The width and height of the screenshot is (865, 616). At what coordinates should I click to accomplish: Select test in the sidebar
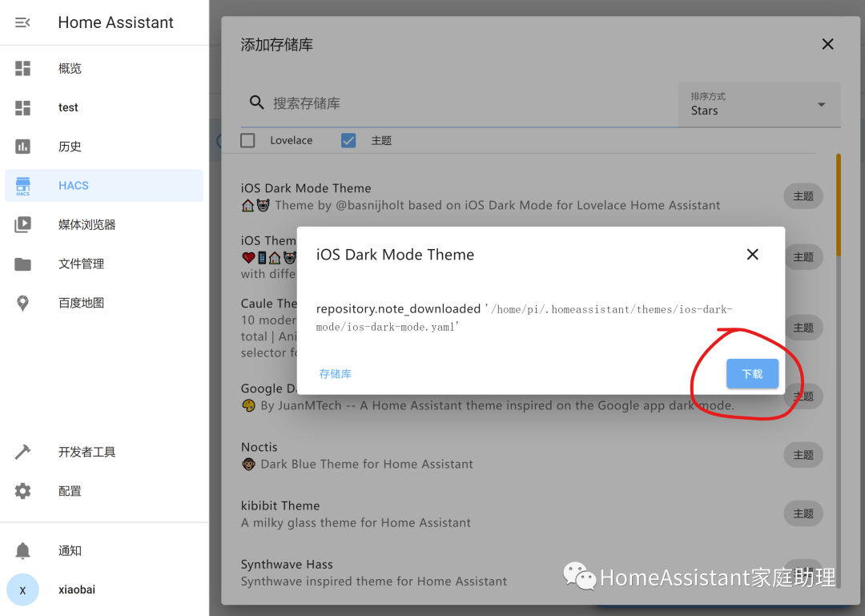click(x=103, y=107)
